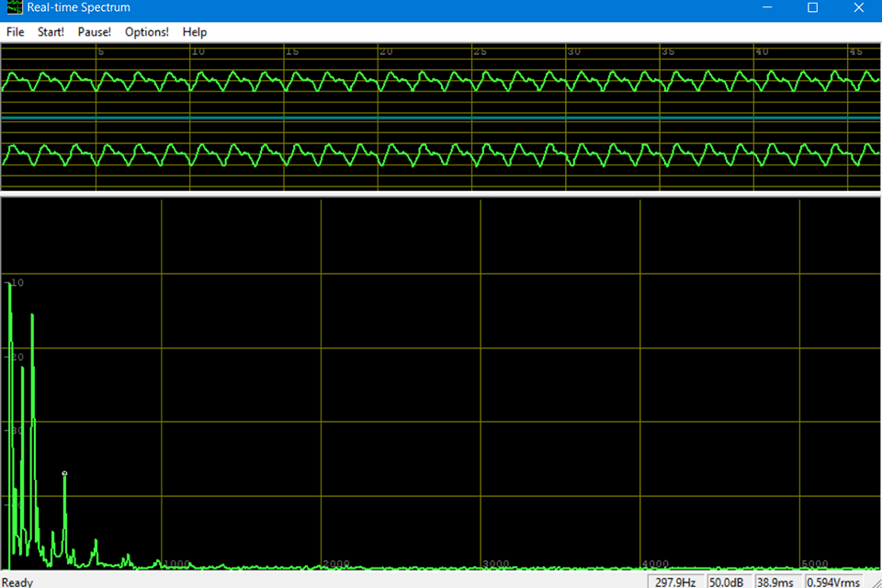Click the 3000 Hz axis label
The image size is (882, 588).
495,564
